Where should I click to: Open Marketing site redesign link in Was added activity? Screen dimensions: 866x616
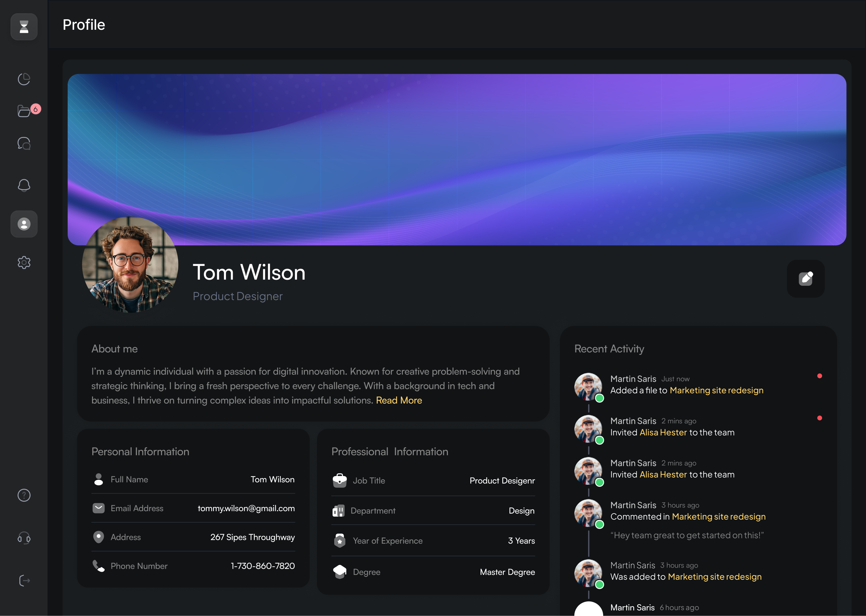pos(715,576)
